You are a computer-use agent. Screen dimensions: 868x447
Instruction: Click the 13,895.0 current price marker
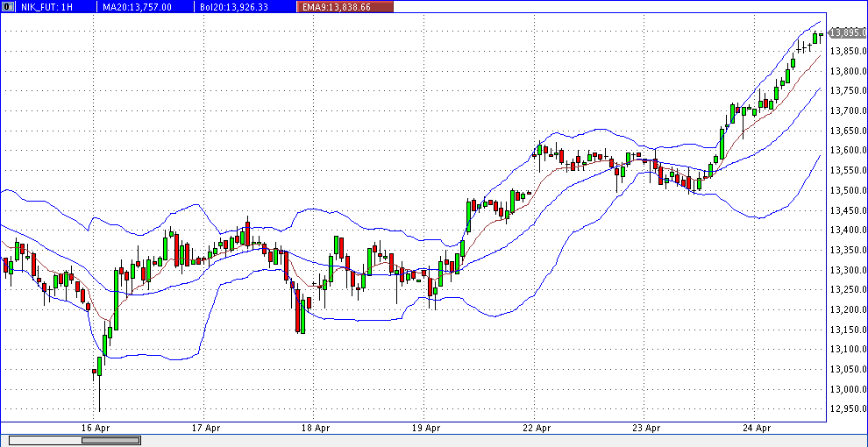[x=848, y=32]
